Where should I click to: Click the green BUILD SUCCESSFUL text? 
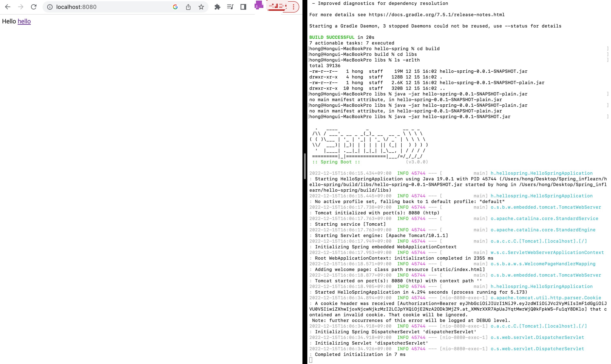pyautogui.click(x=332, y=37)
